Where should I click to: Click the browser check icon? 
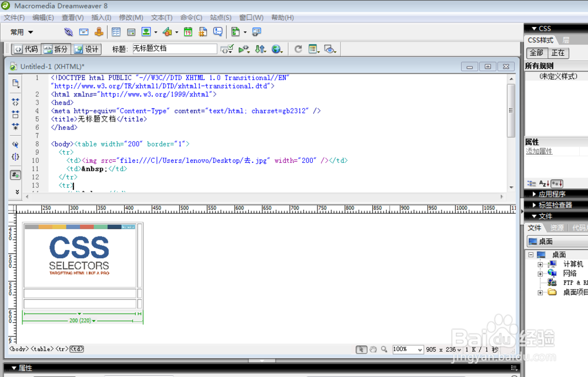pos(244,49)
